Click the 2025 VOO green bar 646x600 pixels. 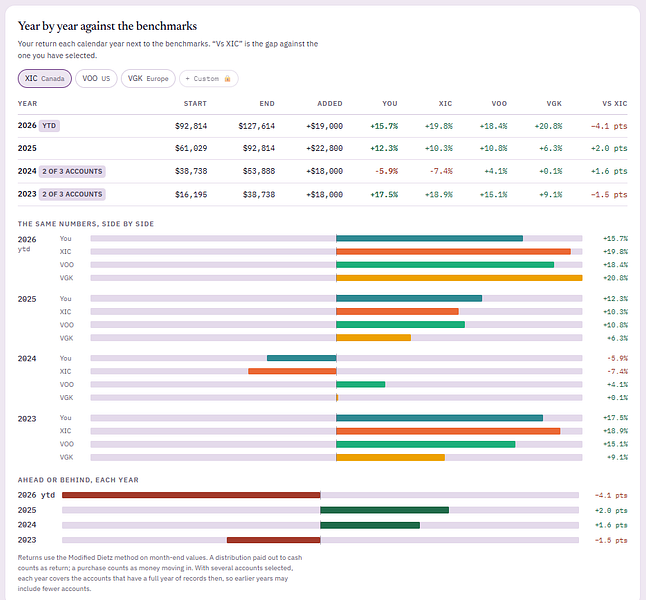click(400, 325)
